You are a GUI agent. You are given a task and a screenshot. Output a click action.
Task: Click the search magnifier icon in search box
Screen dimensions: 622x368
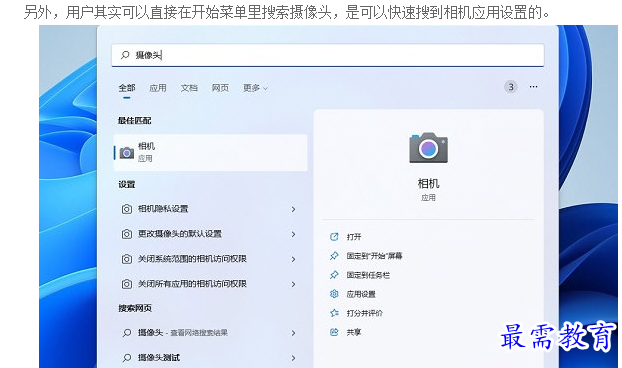[125, 55]
